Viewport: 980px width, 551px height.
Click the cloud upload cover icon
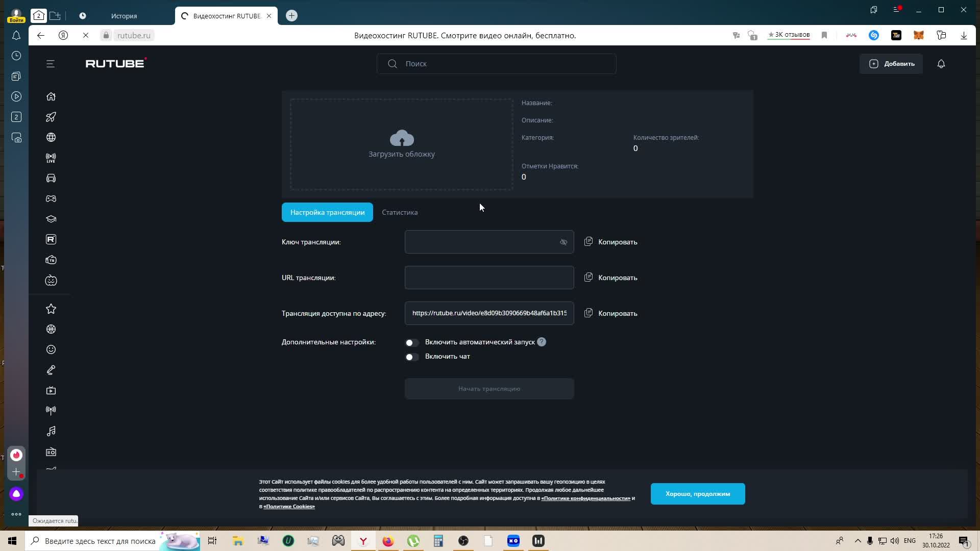[x=402, y=138]
